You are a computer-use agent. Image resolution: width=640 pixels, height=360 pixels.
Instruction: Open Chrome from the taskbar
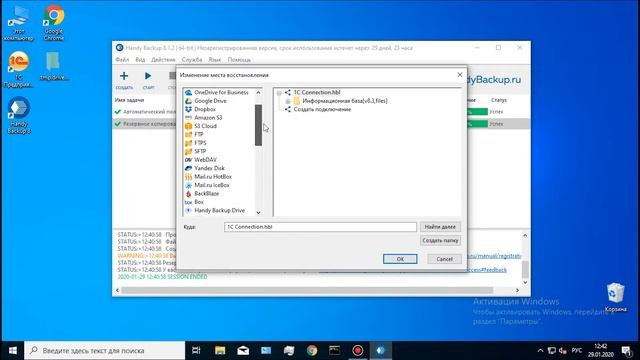click(x=312, y=350)
